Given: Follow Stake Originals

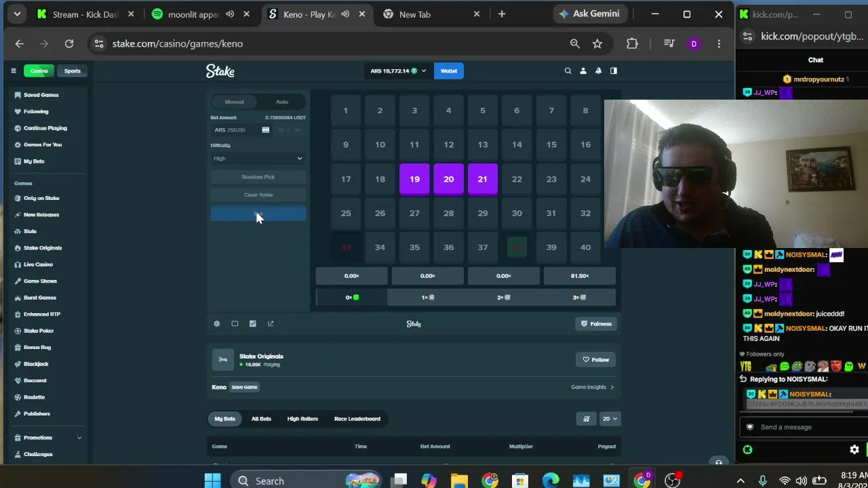Looking at the screenshot, I should (596, 360).
